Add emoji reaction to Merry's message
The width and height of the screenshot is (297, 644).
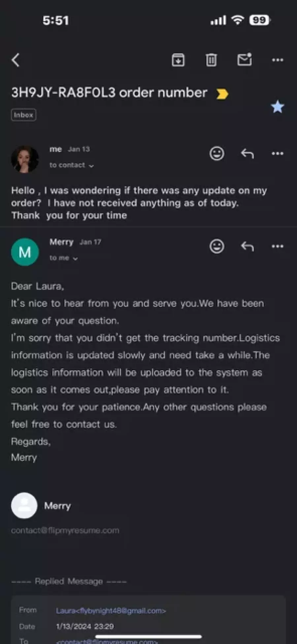point(217,246)
